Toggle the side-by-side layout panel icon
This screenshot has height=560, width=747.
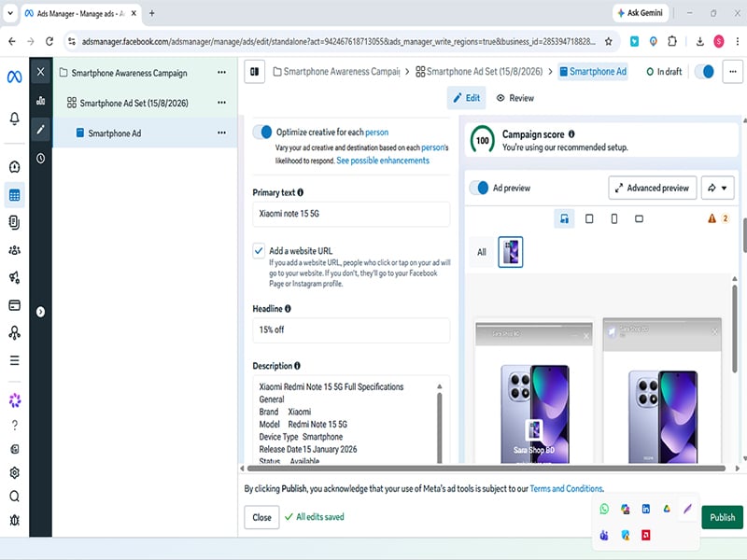coord(255,72)
